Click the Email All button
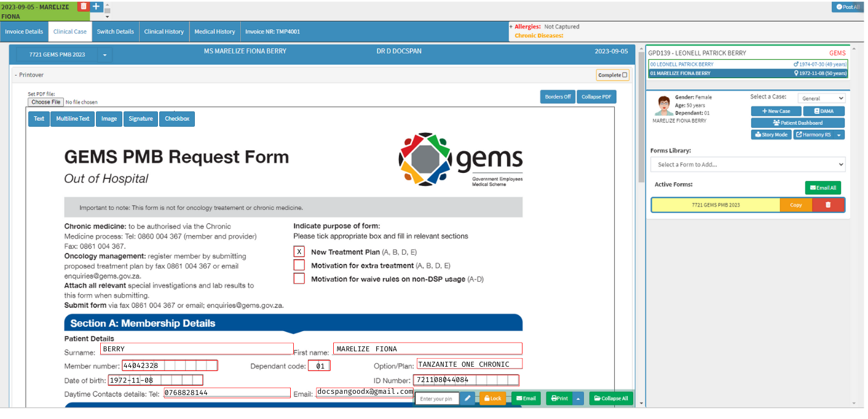This screenshot has width=868, height=419. pos(823,188)
